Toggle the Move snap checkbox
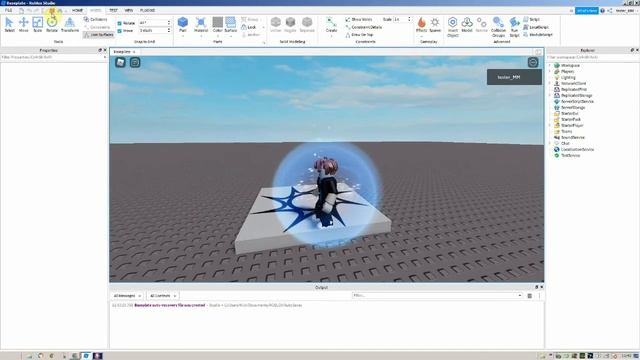 120,31
